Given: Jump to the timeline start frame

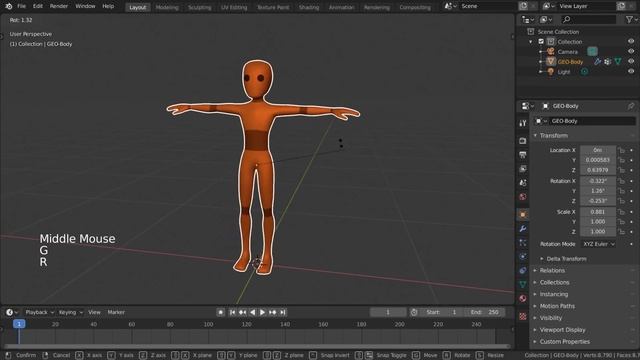Looking at the screenshot, I should 232,312.
